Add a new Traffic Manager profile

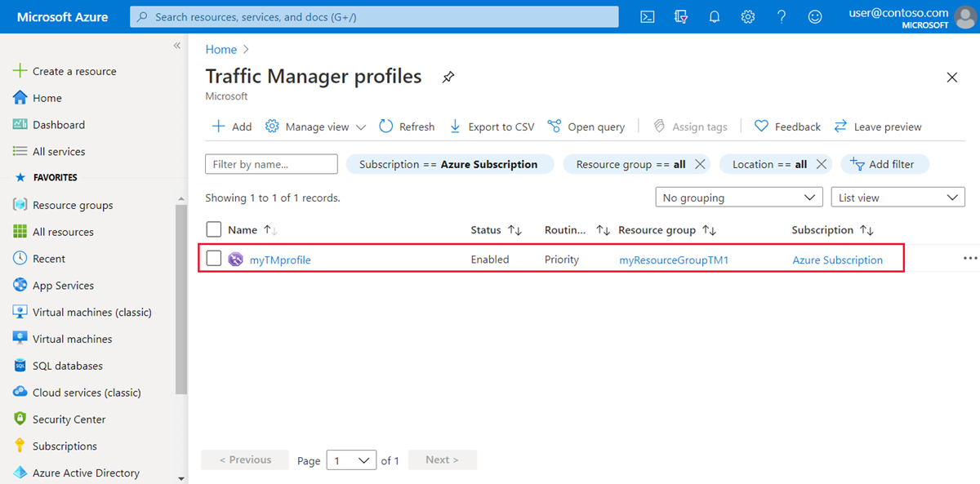click(x=231, y=127)
